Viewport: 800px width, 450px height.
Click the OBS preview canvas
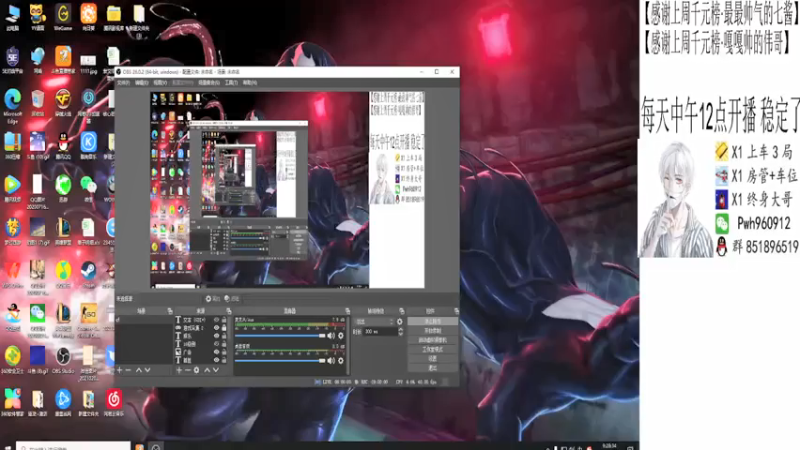(x=287, y=190)
